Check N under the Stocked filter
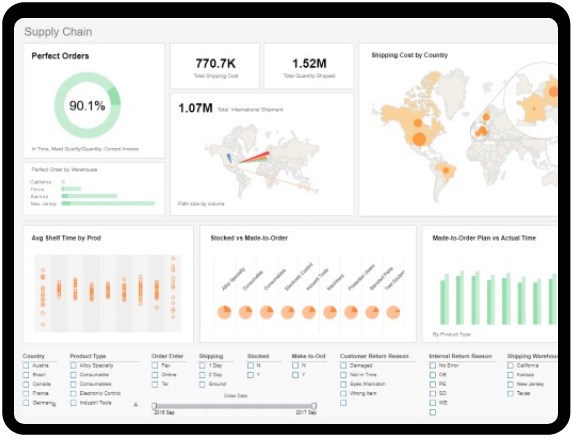573x442 pixels. (250, 365)
